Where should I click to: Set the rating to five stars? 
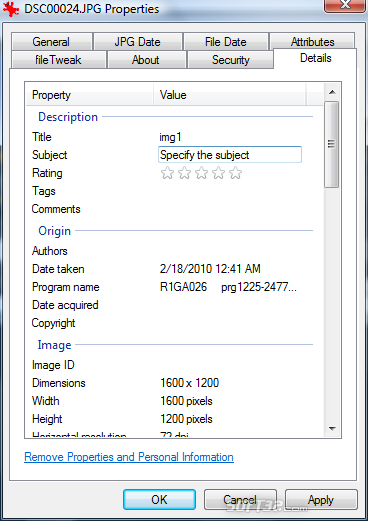coord(235,173)
